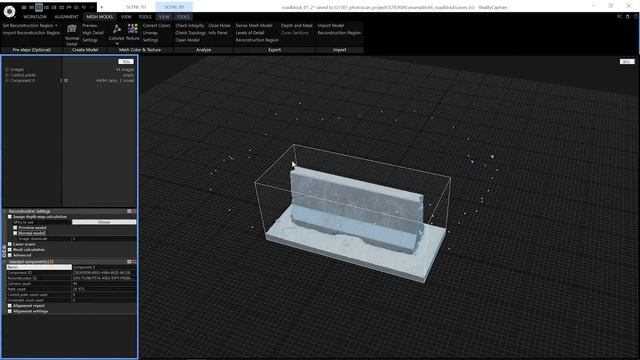640x360 pixels.
Task: Click Import Model
Action: pos(331,25)
